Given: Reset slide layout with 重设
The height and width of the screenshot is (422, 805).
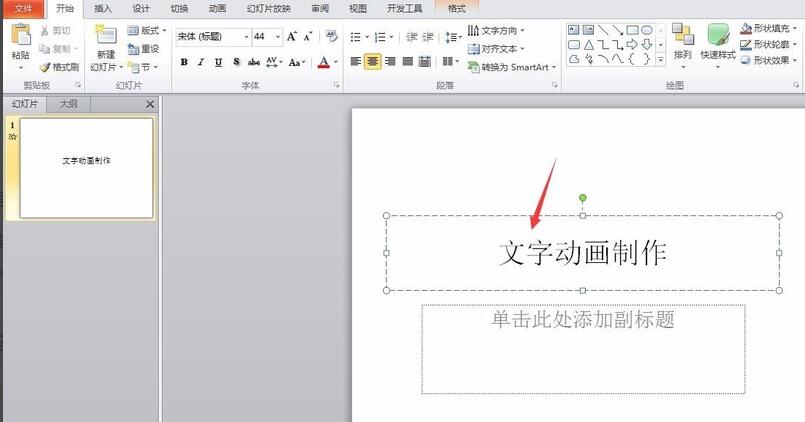Looking at the screenshot, I should tap(143, 49).
